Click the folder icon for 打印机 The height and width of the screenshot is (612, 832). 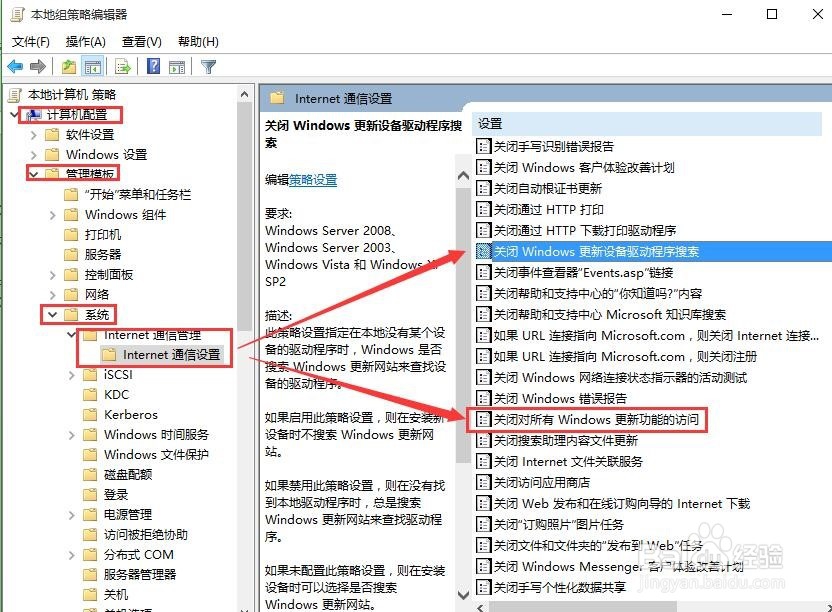pyautogui.click(x=71, y=235)
